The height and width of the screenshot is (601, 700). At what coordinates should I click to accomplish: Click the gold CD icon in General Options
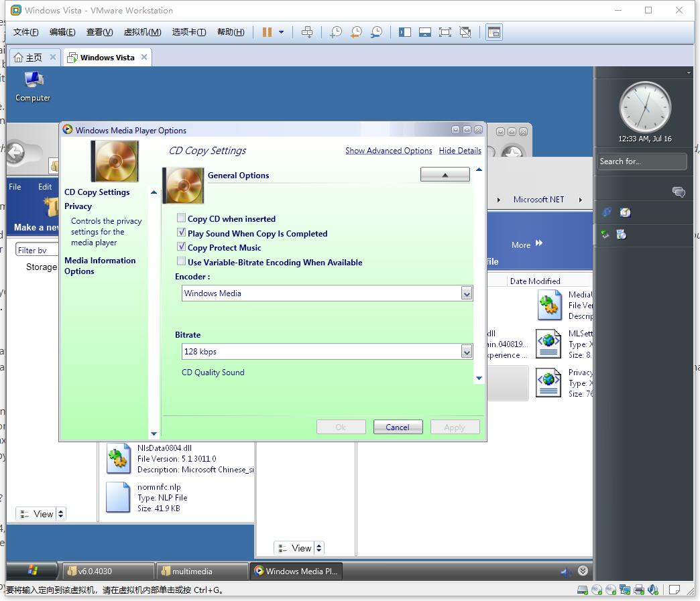tap(184, 186)
